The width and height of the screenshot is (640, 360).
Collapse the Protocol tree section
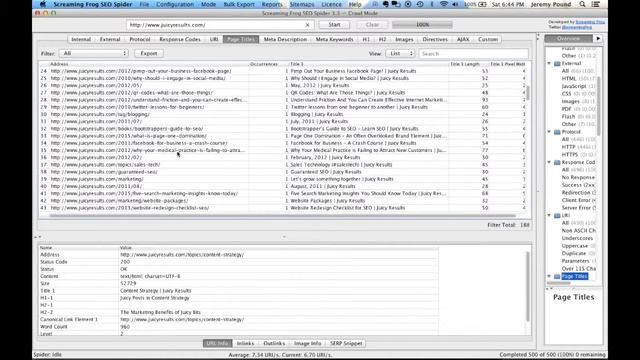tap(549, 132)
